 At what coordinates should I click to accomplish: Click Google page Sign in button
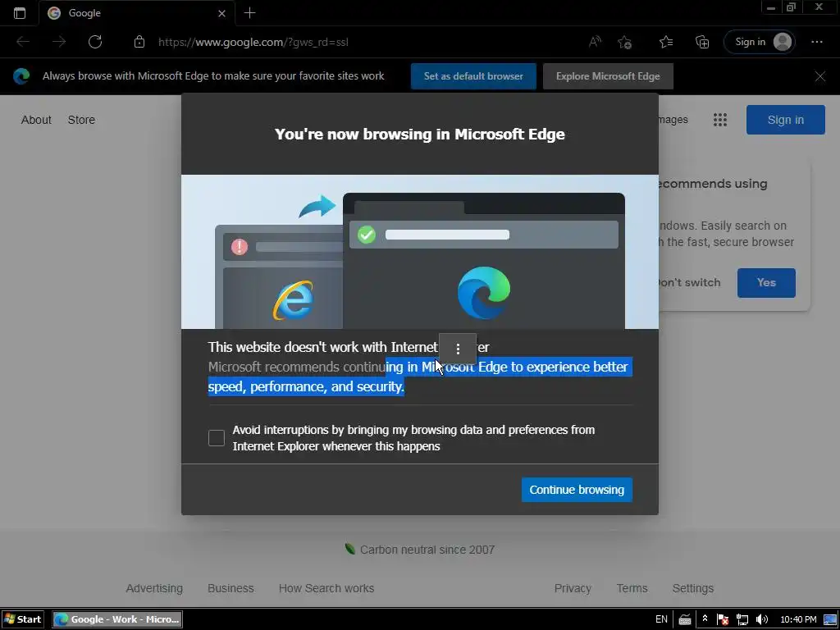tap(785, 120)
